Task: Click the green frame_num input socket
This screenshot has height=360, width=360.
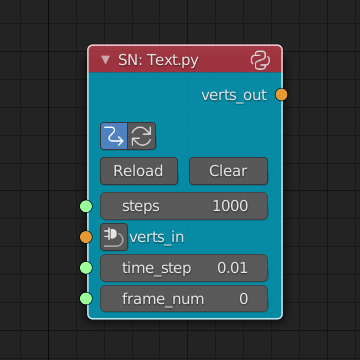Action: (x=86, y=299)
